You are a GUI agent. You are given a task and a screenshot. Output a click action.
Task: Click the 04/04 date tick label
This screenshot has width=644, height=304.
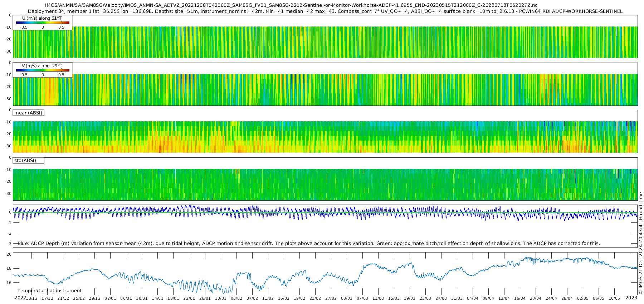[x=472, y=299]
